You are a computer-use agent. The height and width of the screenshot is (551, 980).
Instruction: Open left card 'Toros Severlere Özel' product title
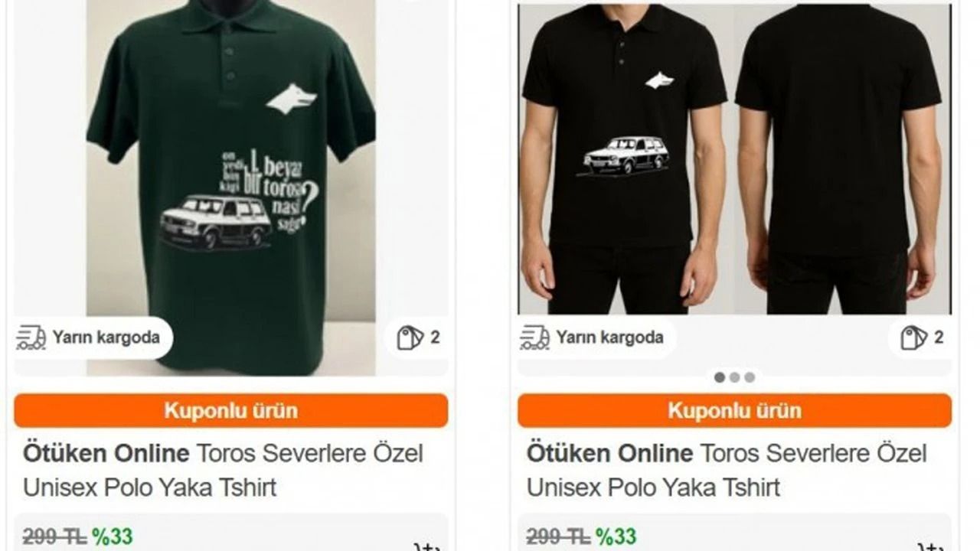(310, 453)
